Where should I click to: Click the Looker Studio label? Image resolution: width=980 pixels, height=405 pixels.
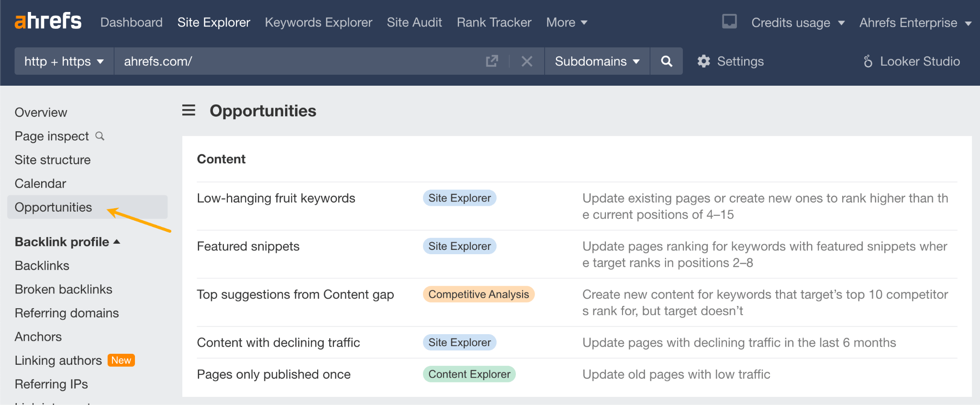click(920, 61)
